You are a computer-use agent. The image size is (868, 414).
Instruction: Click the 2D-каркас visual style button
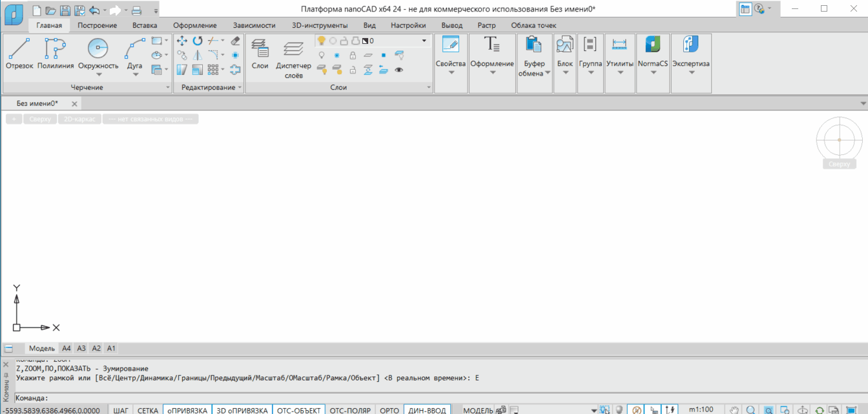pos(79,119)
